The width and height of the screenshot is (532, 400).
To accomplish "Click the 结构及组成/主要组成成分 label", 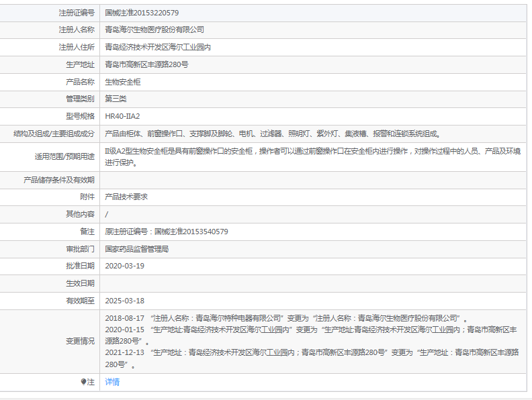I will click(54, 134).
